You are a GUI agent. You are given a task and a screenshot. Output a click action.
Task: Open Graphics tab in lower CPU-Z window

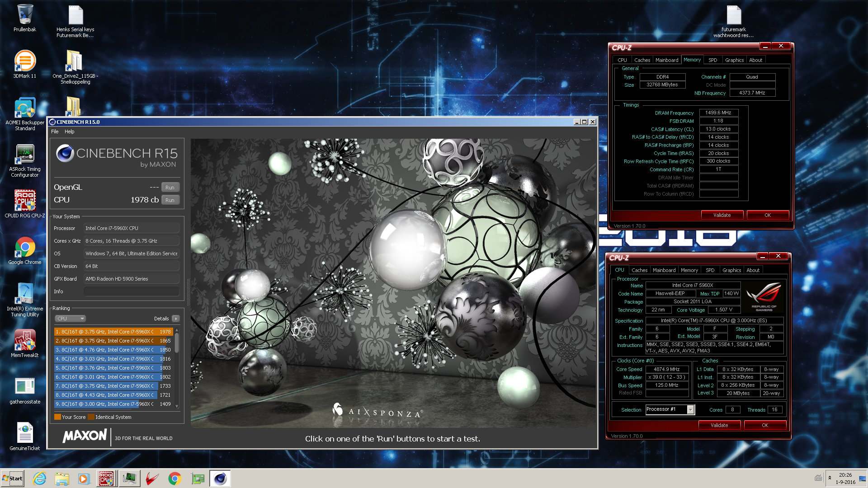(x=731, y=270)
